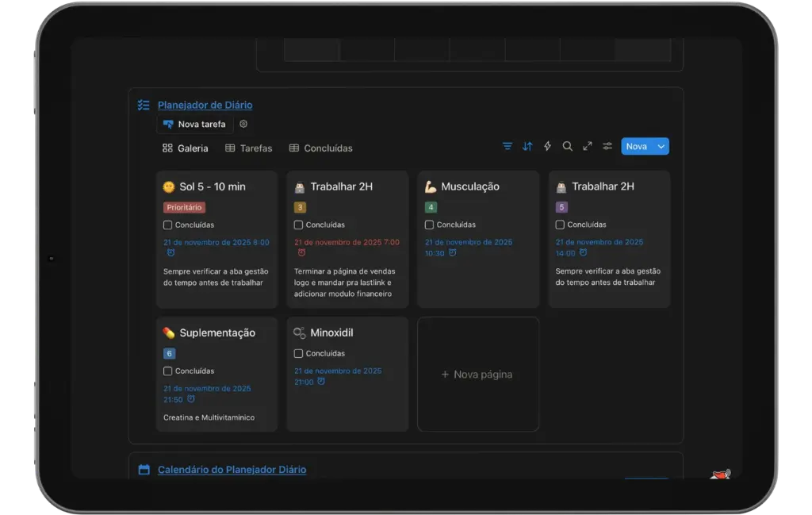Expand database to full page icon
The image size is (812, 515).
(588, 147)
